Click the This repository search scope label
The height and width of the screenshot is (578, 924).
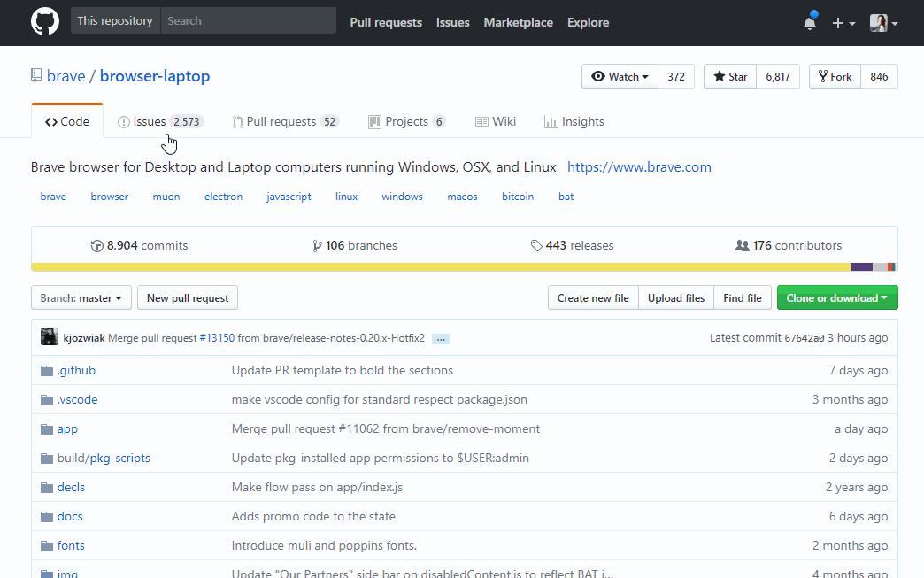click(115, 20)
